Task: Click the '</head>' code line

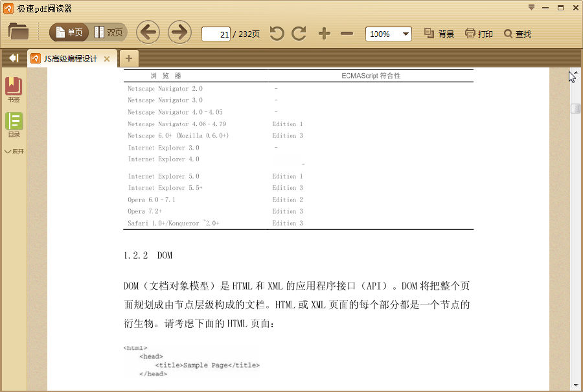Action: click(x=153, y=374)
